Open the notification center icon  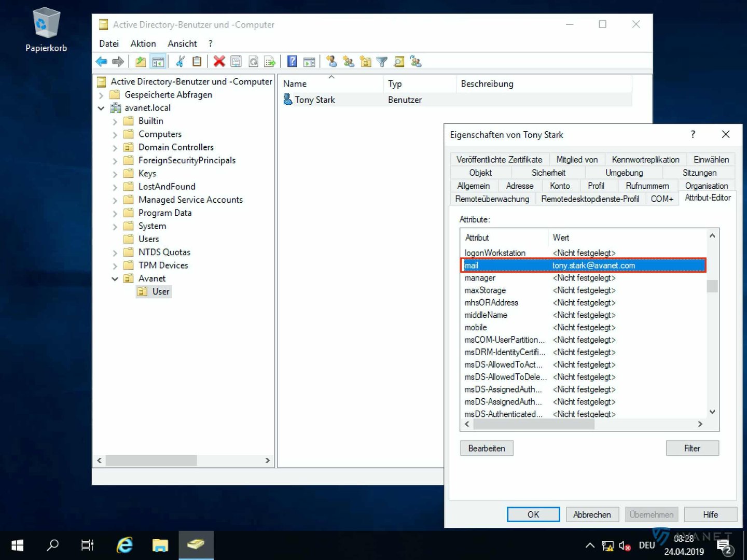[x=725, y=546]
